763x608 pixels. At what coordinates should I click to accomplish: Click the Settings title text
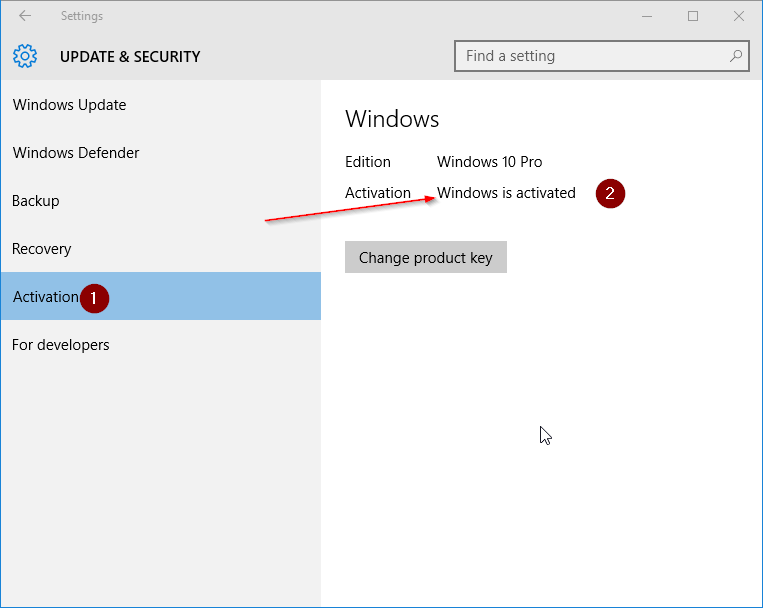point(82,16)
